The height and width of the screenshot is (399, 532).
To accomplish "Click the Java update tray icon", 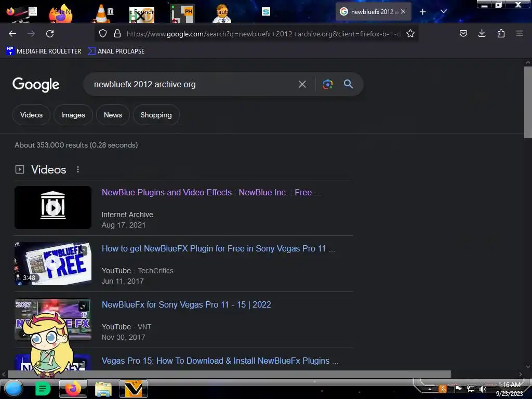I will [x=443, y=389].
